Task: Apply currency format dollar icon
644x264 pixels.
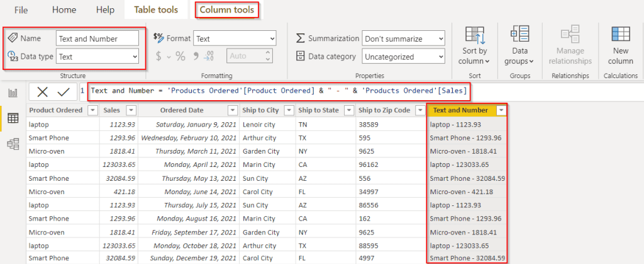Action: 158,56
